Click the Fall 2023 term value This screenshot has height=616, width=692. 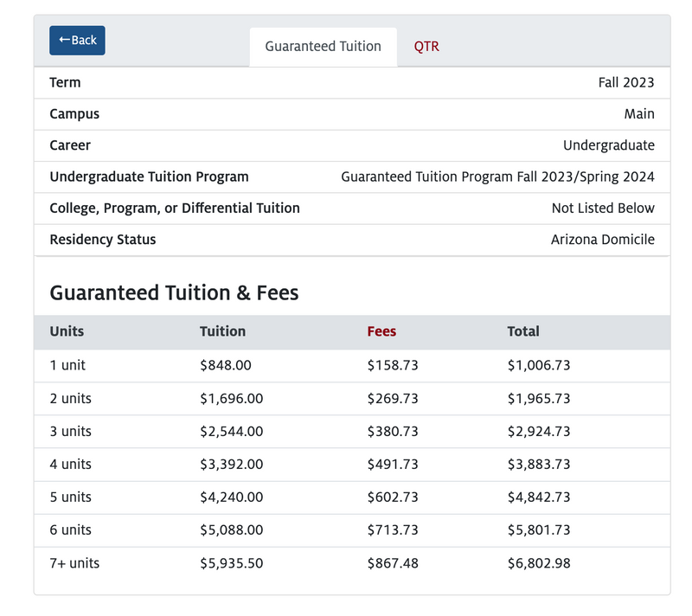point(625,82)
